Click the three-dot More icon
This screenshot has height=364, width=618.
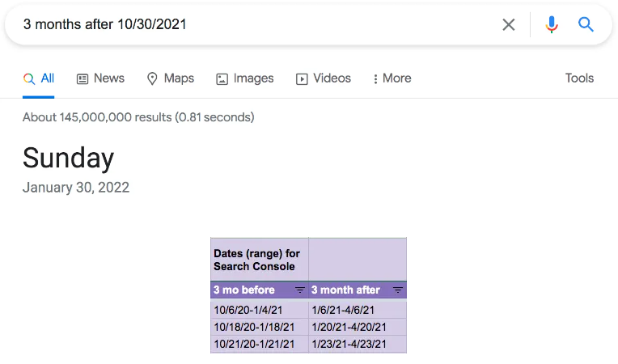pos(375,78)
